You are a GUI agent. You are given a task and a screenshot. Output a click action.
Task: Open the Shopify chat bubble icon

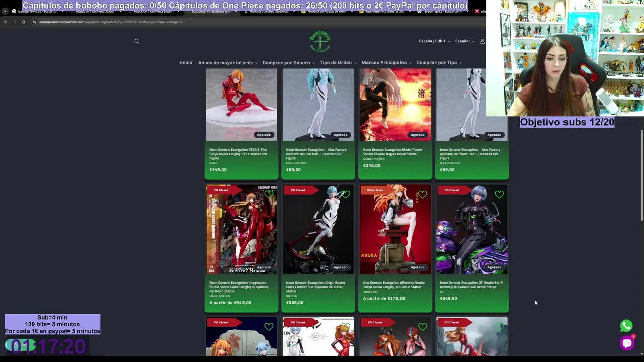pos(627,343)
